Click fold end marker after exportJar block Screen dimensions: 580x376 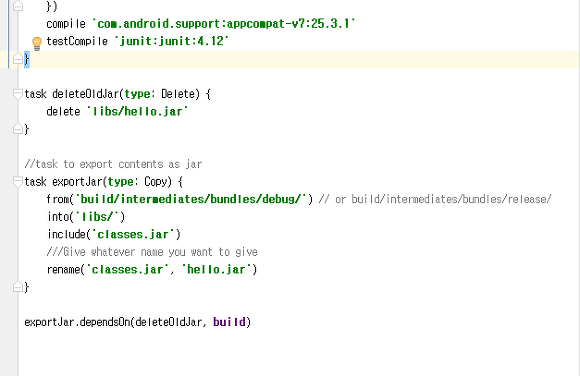(x=17, y=287)
